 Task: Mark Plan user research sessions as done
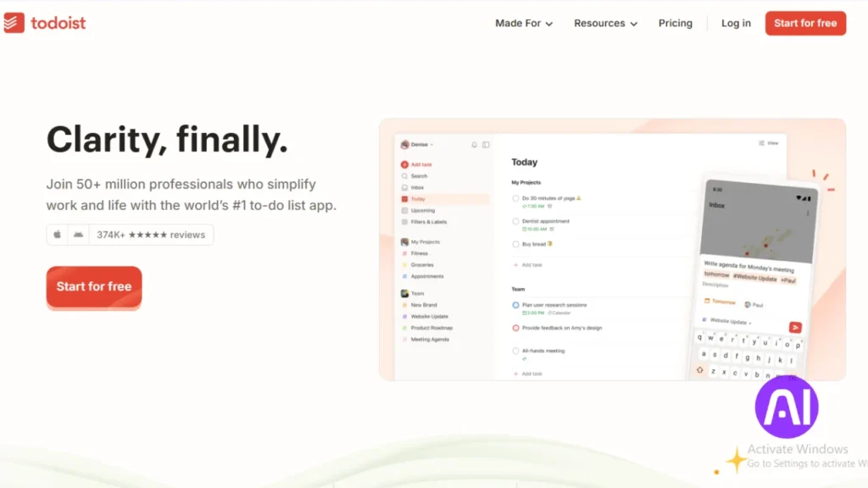point(516,305)
